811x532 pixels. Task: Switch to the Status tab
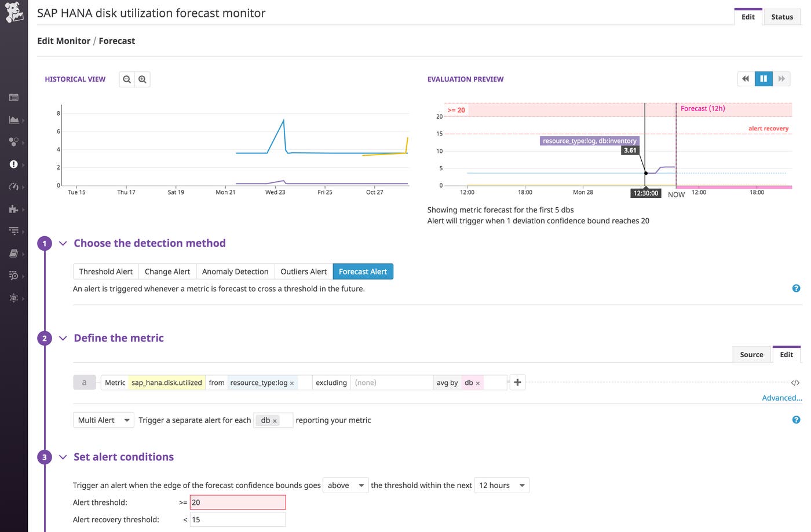tap(781, 17)
